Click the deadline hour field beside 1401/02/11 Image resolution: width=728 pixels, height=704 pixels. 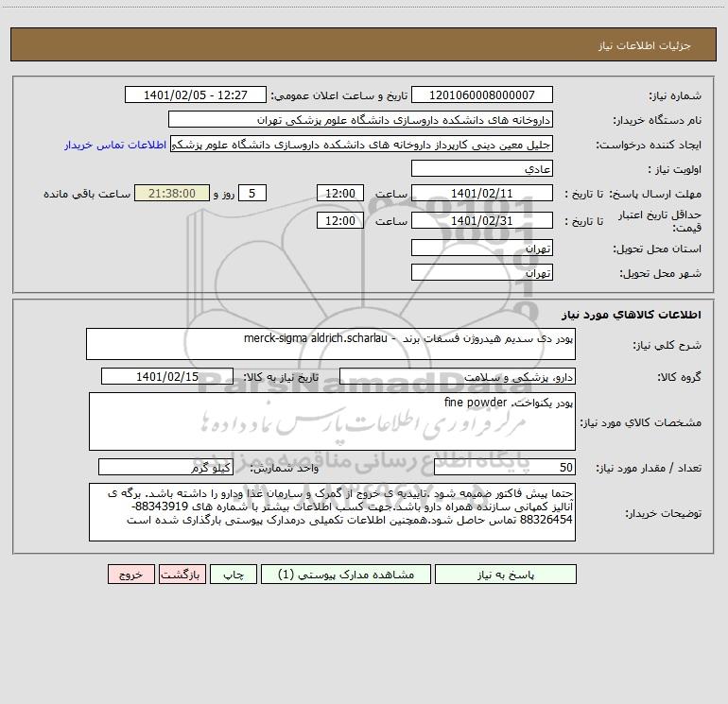click(x=339, y=193)
